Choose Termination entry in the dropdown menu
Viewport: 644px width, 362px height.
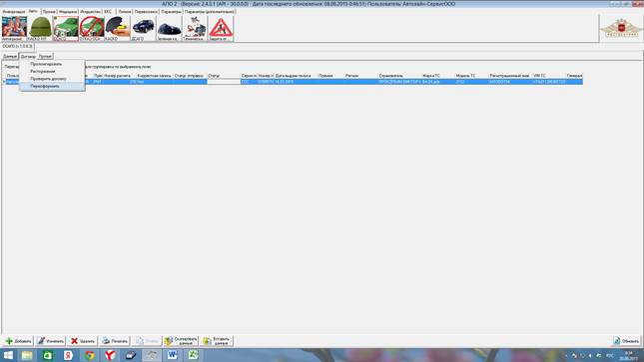(52, 72)
